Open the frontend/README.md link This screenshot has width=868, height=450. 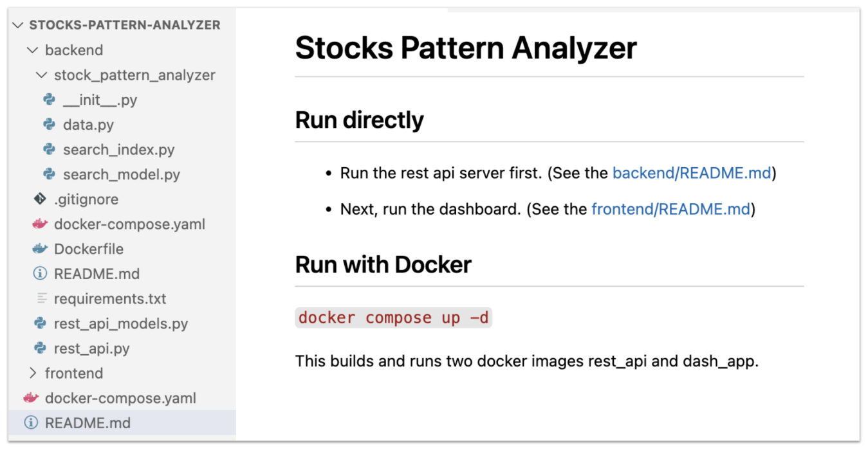670,209
